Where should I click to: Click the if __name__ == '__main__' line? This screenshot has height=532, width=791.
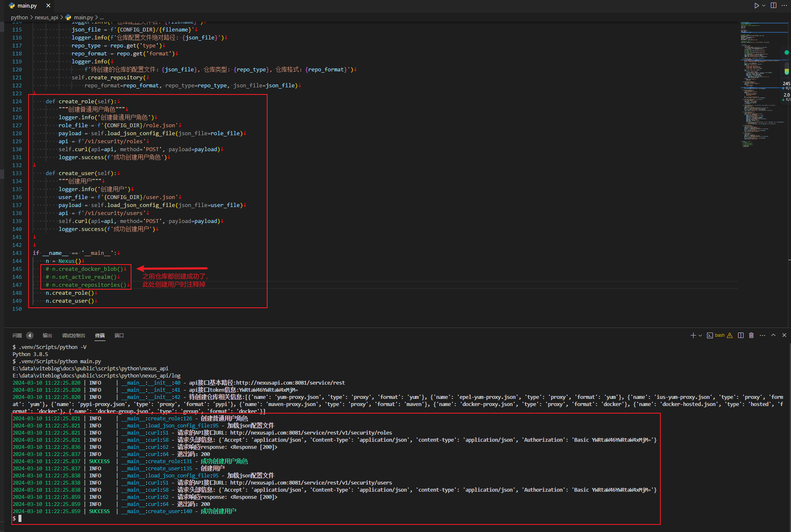click(75, 253)
